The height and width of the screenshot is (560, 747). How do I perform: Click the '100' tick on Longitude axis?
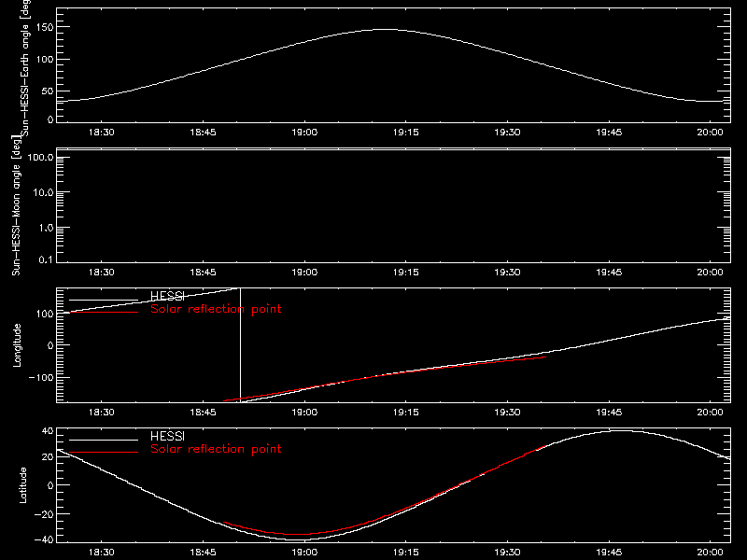(x=45, y=314)
